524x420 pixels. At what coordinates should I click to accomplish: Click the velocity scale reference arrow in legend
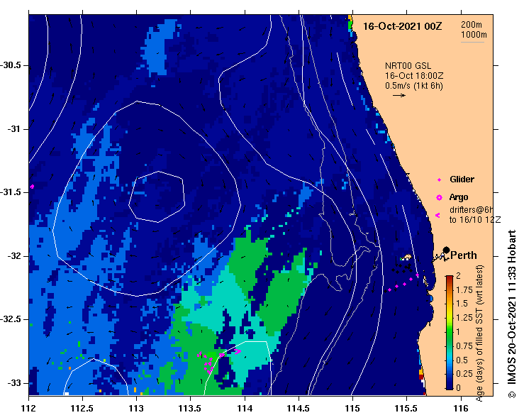pyautogui.click(x=399, y=95)
